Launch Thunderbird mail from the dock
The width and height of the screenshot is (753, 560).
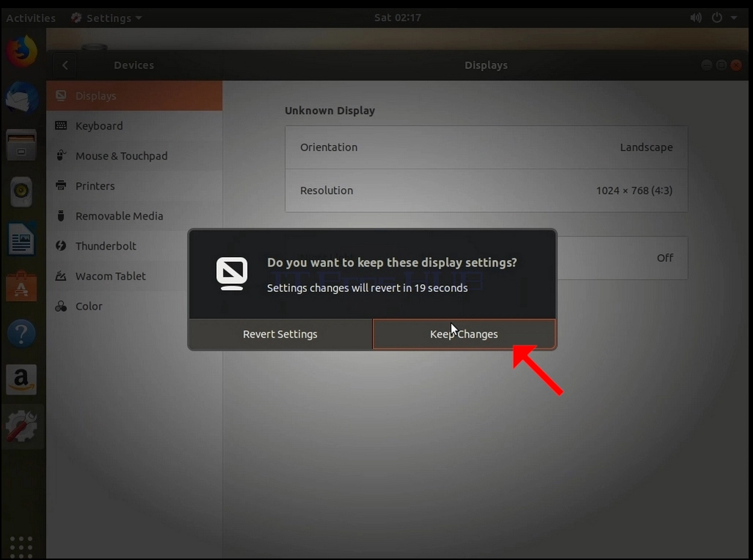[22, 98]
